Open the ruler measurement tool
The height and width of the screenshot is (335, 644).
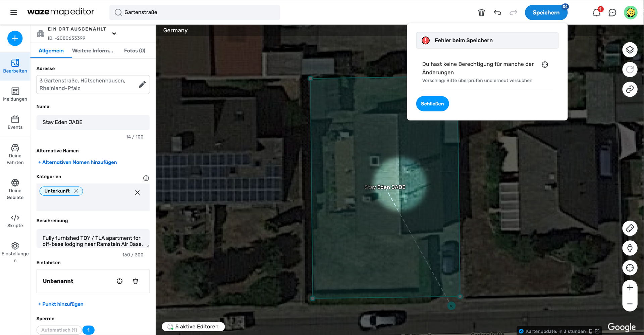coord(630,229)
